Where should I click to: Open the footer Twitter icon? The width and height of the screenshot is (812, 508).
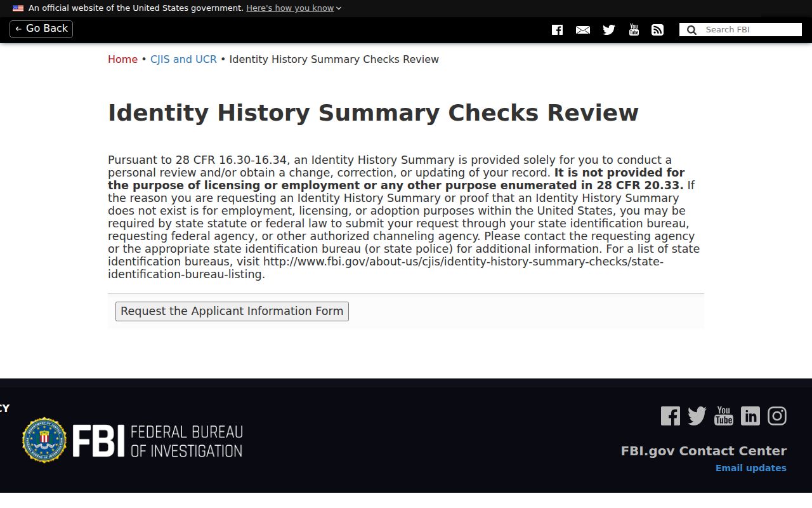tap(697, 416)
